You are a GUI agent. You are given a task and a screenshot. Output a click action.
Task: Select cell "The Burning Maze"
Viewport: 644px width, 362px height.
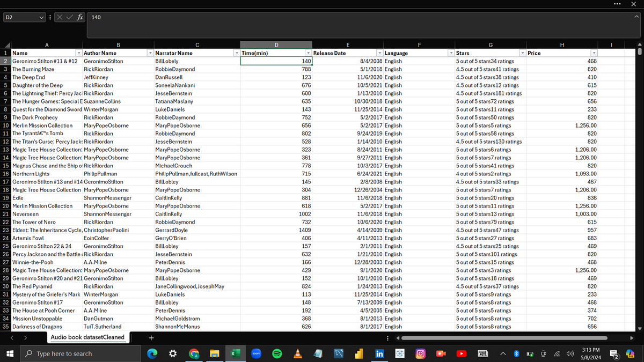(x=47, y=69)
